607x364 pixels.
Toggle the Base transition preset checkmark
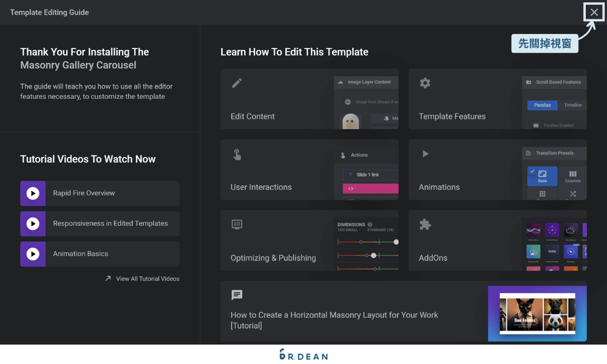pos(532,170)
